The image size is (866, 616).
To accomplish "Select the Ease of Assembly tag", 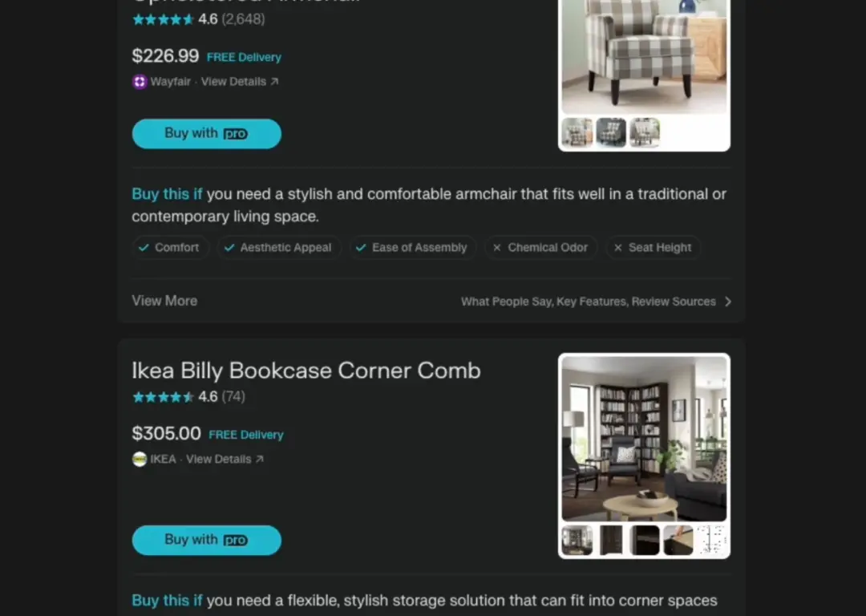I will (413, 248).
